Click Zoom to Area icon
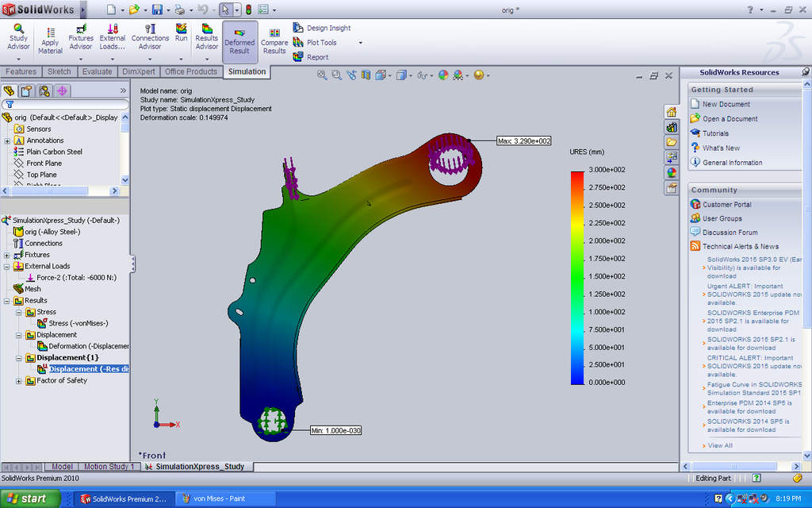This screenshot has width=812, height=508. [336, 75]
